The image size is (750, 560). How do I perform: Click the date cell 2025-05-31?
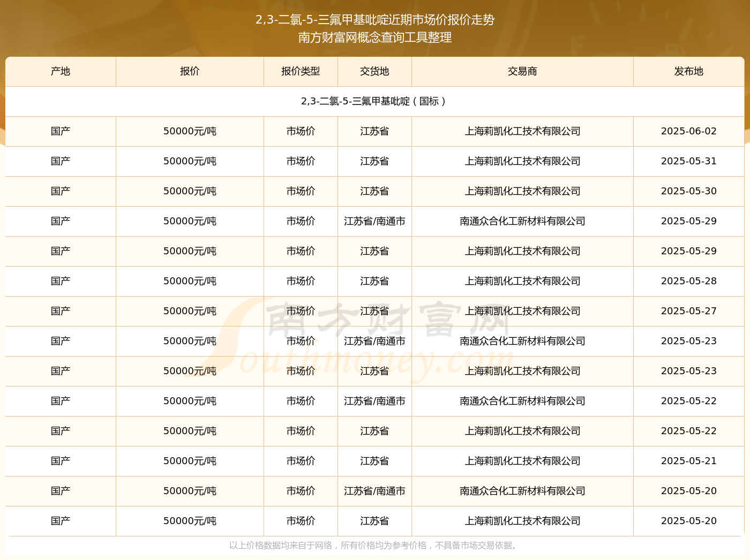click(688, 161)
